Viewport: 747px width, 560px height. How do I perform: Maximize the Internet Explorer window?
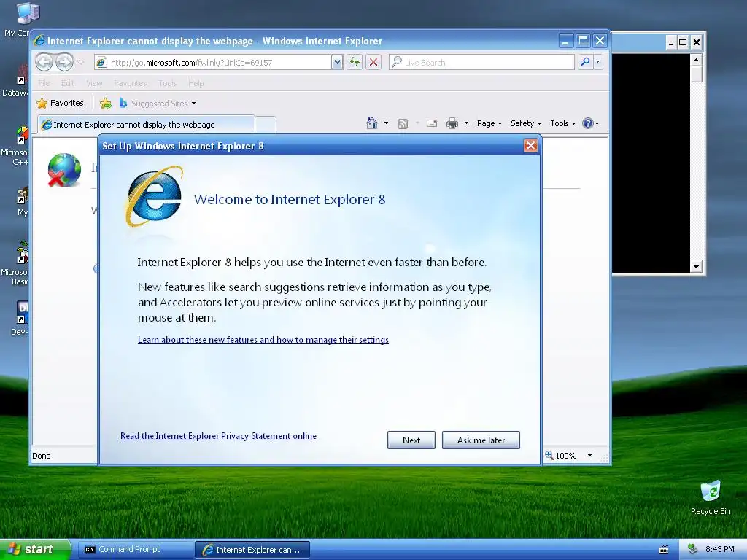pyautogui.click(x=583, y=41)
